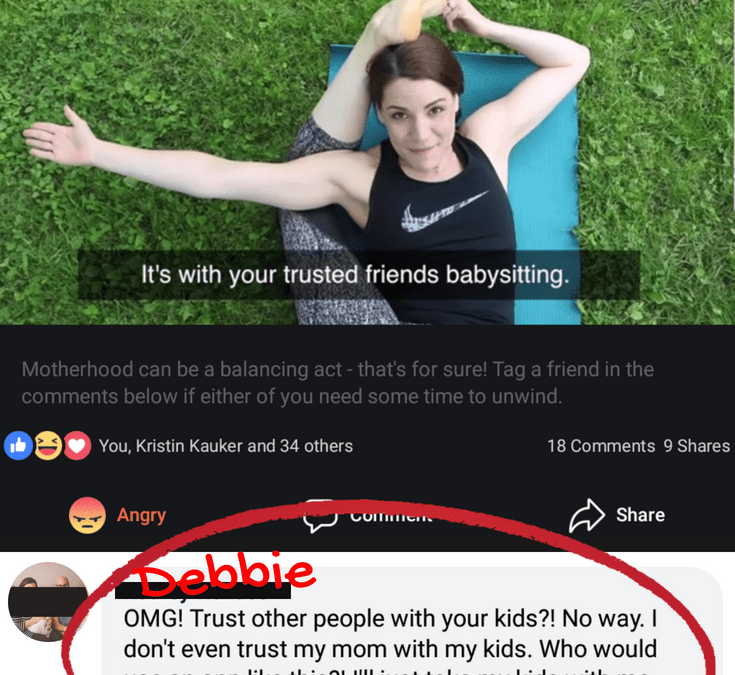
Task: Click the video with the yoga mat
Action: tap(368, 162)
